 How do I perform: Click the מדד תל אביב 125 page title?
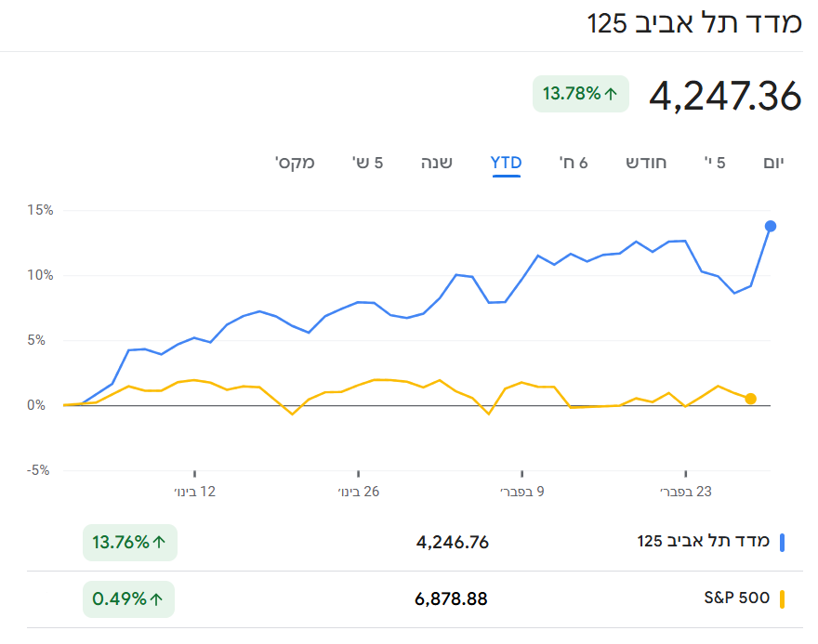(x=694, y=24)
